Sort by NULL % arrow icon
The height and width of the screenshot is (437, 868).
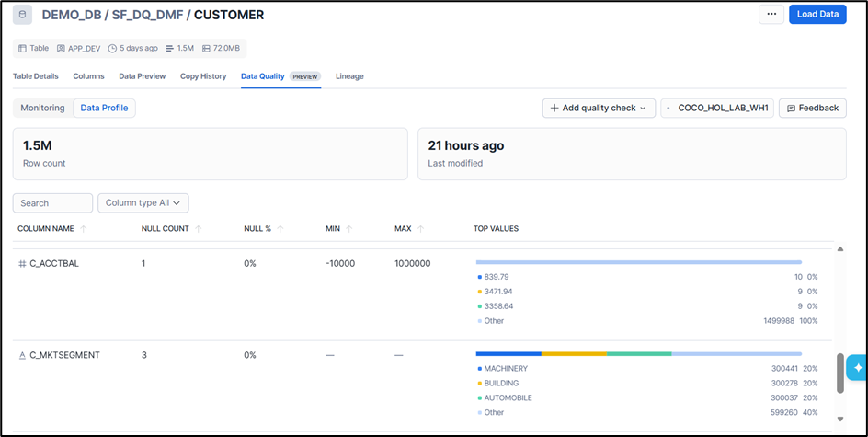[280, 229]
